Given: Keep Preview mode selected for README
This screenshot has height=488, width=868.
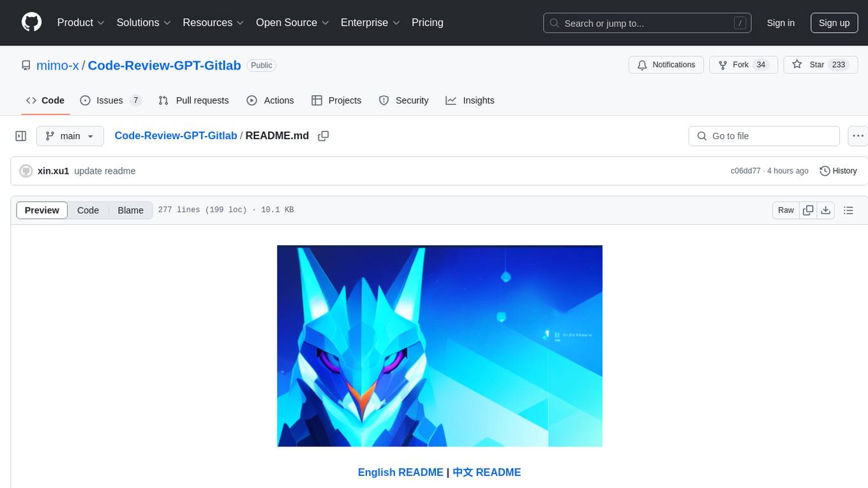Looking at the screenshot, I should coord(41,210).
